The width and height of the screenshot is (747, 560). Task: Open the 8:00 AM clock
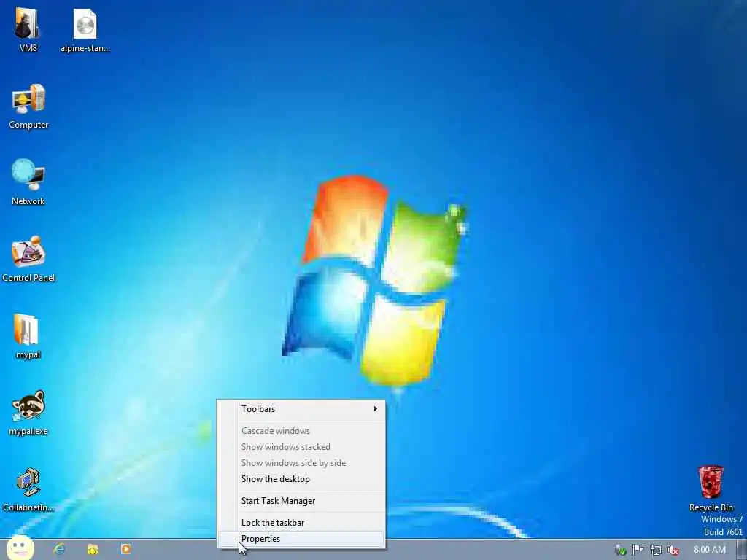tap(709, 550)
